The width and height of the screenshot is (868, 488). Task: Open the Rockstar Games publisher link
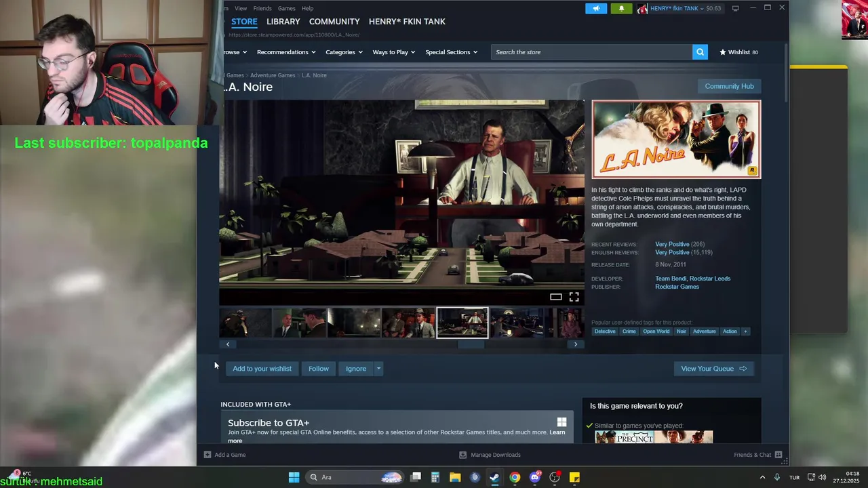(x=677, y=287)
